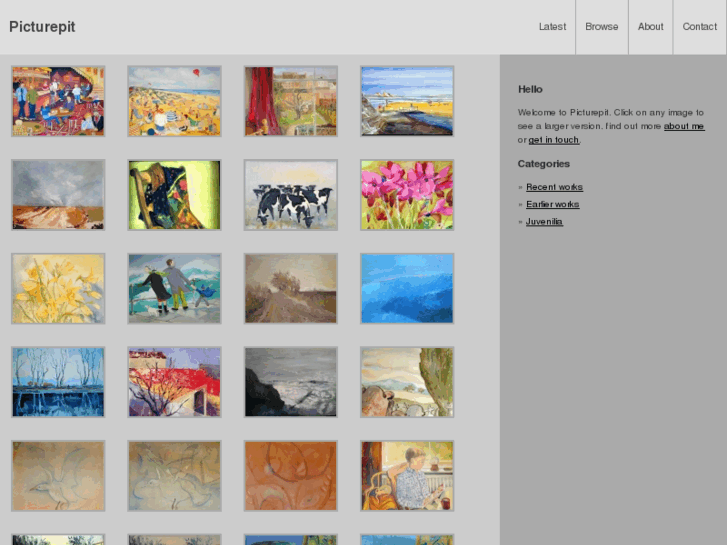The image size is (727, 545).
Task: Open the couple watching waves painting
Action: [x=174, y=289]
